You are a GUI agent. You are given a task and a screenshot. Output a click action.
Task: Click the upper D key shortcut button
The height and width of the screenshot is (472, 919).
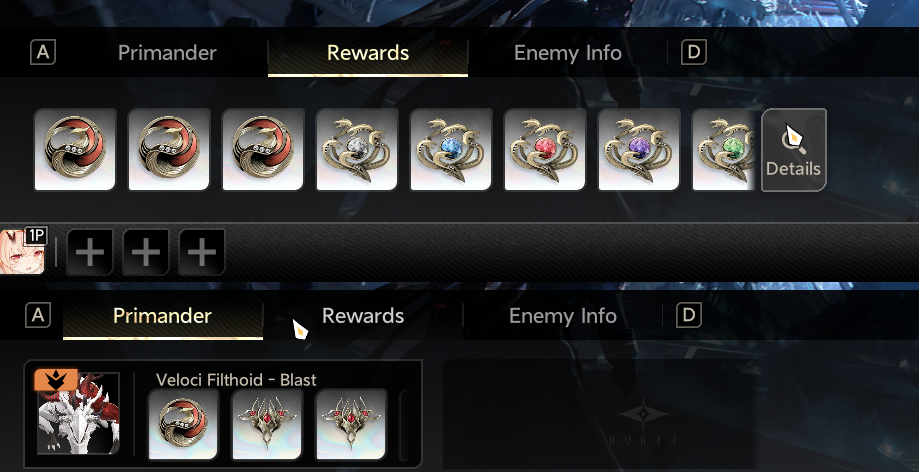[x=693, y=52]
